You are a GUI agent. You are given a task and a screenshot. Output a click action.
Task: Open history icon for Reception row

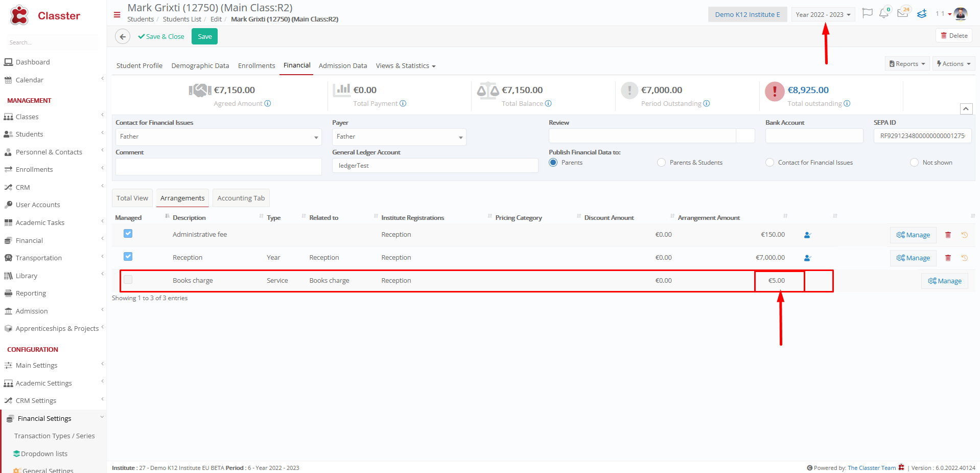point(965,258)
